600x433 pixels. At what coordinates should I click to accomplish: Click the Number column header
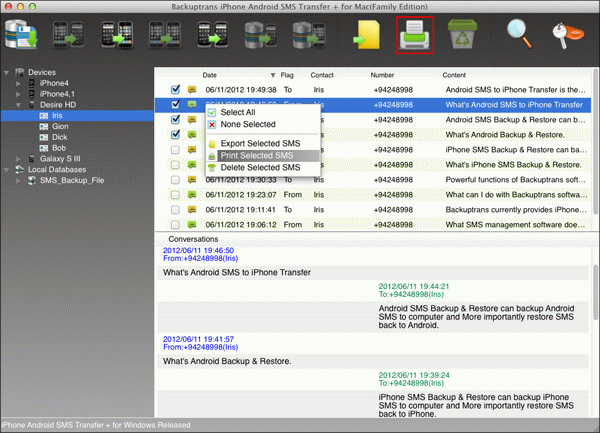tap(382, 75)
